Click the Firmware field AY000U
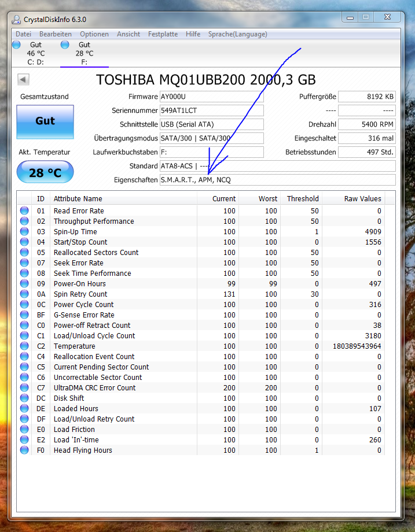415x532 pixels. 212,97
